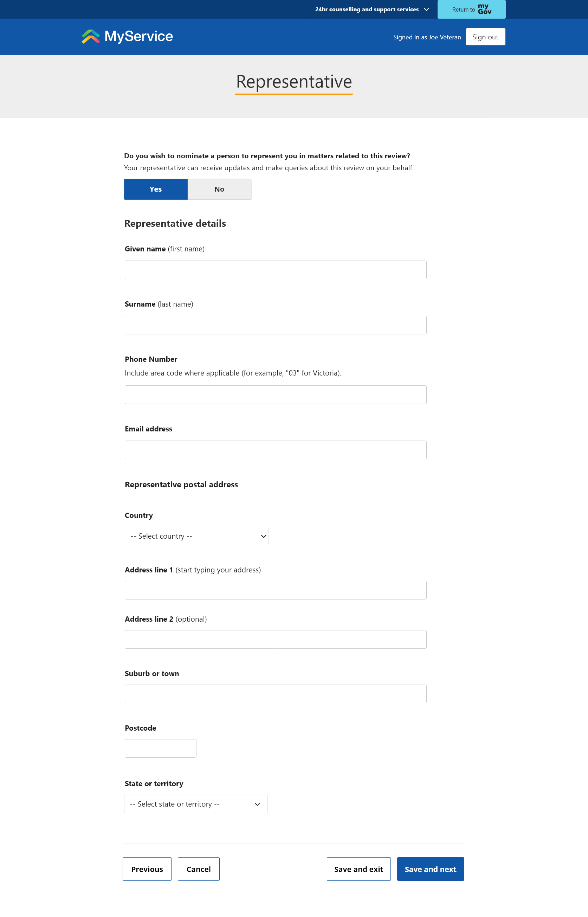Click the Previous button
588x917 pixels.
(147, 869)
